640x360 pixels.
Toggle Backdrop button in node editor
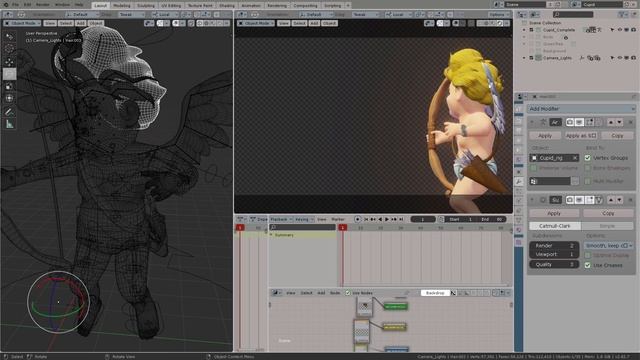coord(435,293)
